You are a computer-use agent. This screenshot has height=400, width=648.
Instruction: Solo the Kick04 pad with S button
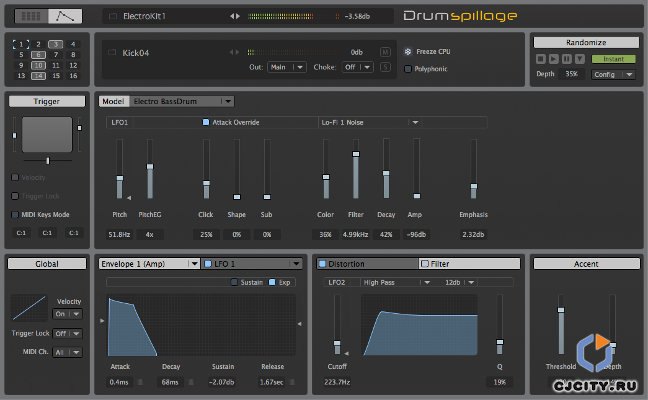coord(386,67)
